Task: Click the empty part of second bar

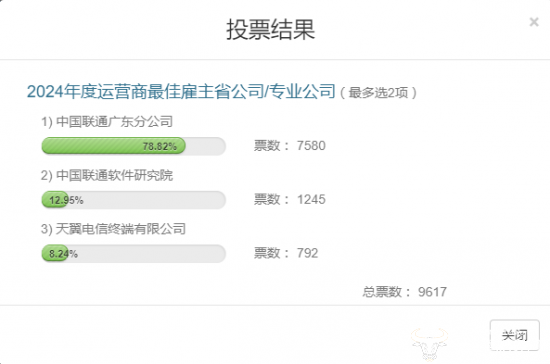Action: tap(147, 200)
